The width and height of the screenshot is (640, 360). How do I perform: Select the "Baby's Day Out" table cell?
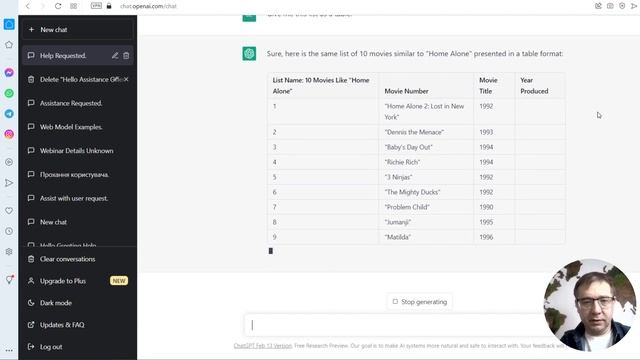pos(426,147)
